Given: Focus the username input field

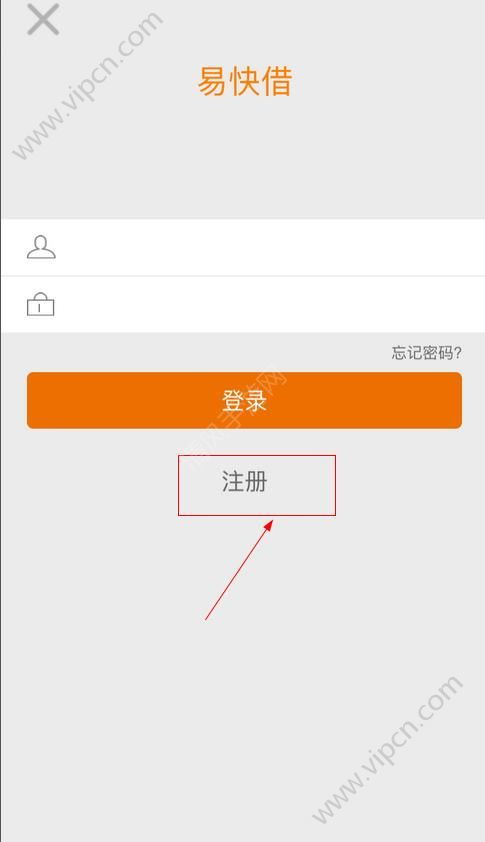Looking at the screenshot, I should 243,247.
